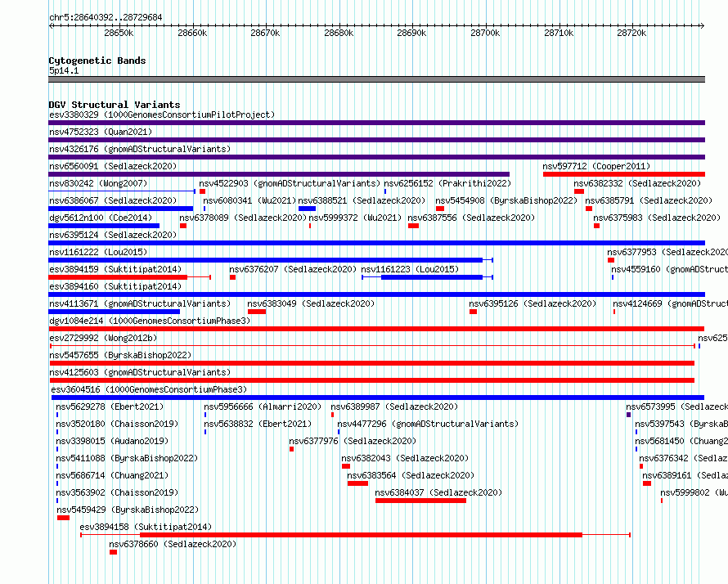The height and width of the screenshot is (584, 728).
Task: Open dgv1084e214 1000Genomes Phase3 label
Action: coord(150,321)
